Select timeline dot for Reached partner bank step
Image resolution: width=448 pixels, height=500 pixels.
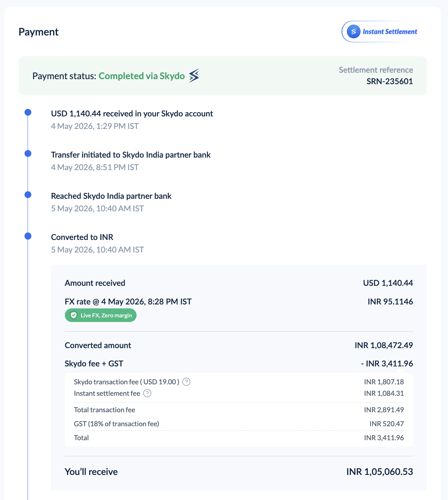tap(28, 195)
